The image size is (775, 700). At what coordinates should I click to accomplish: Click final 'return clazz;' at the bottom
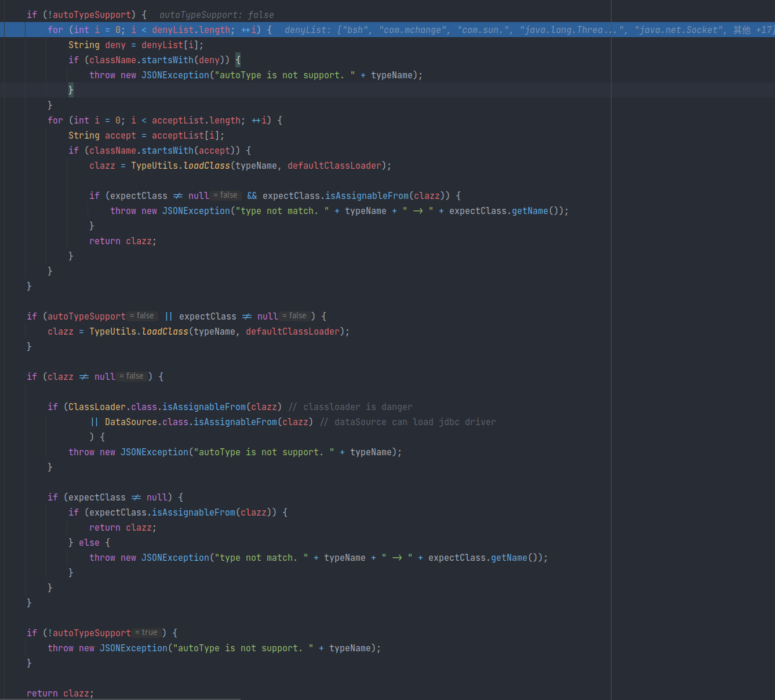[60, 694]
